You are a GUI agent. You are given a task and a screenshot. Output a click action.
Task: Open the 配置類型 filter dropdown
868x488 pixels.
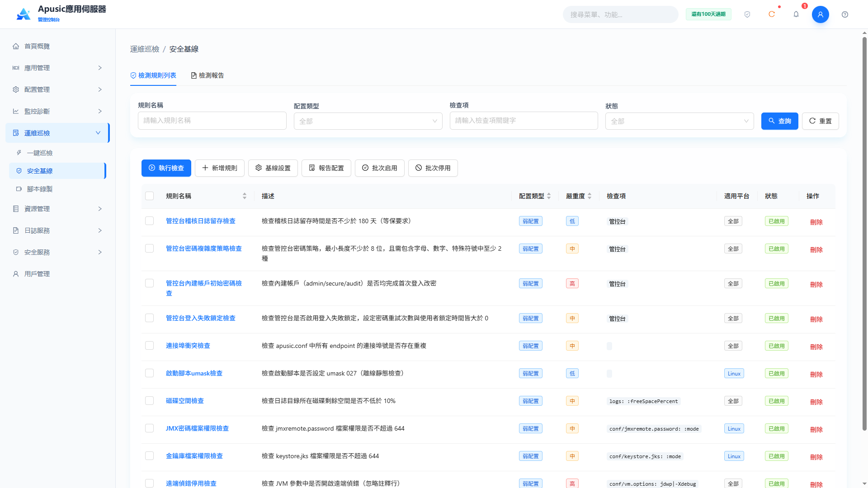coord(368,121)
